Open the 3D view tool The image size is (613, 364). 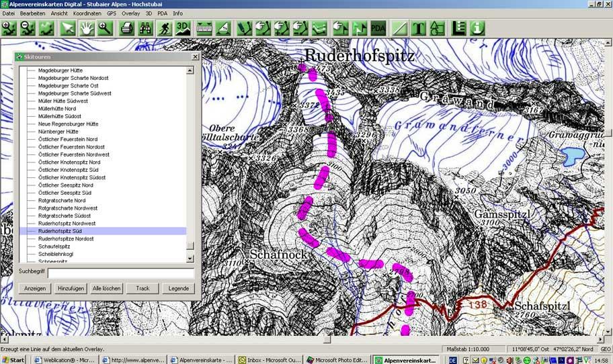click(x=183, y=28)
